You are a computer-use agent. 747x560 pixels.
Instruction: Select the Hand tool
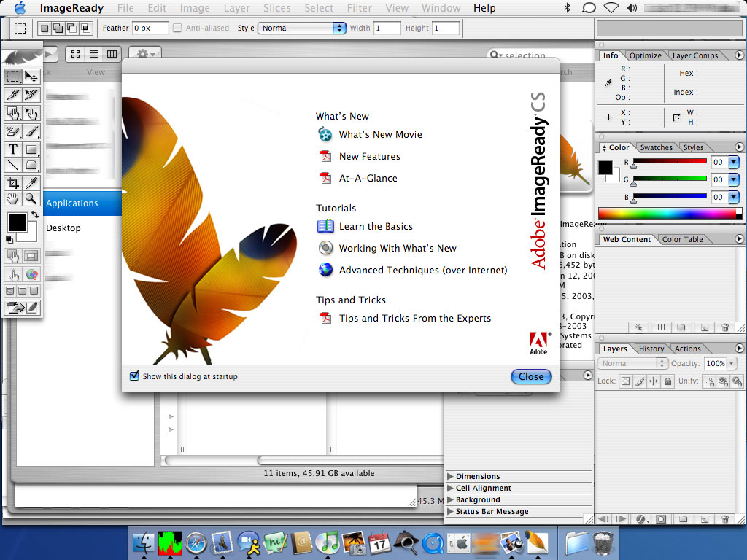coord(13,198)
